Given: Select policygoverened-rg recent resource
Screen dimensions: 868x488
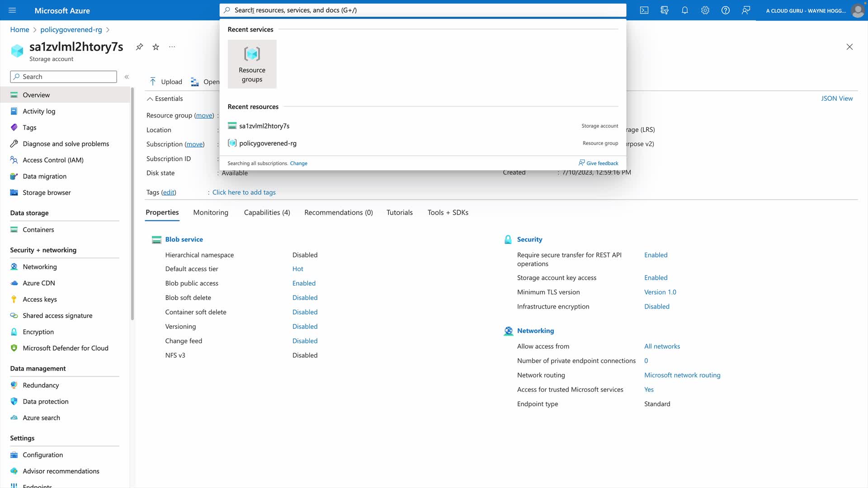Looking at the screenshot, I should (x=268, y=143).
